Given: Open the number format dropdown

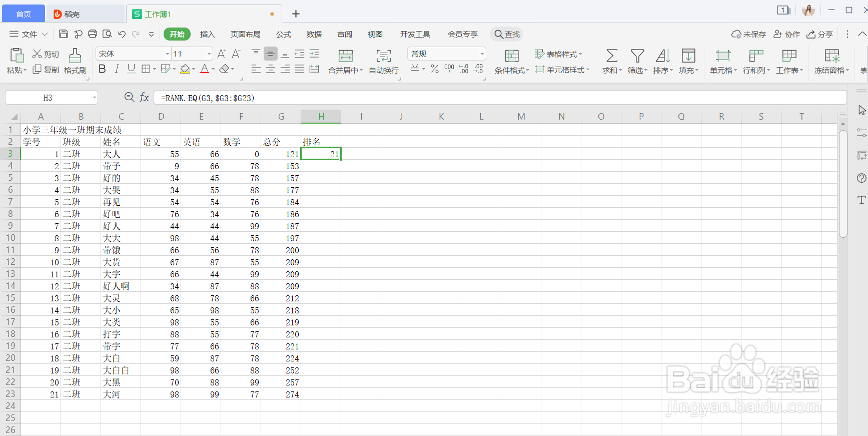Looking at the screenshot, I should click(482, 54).
